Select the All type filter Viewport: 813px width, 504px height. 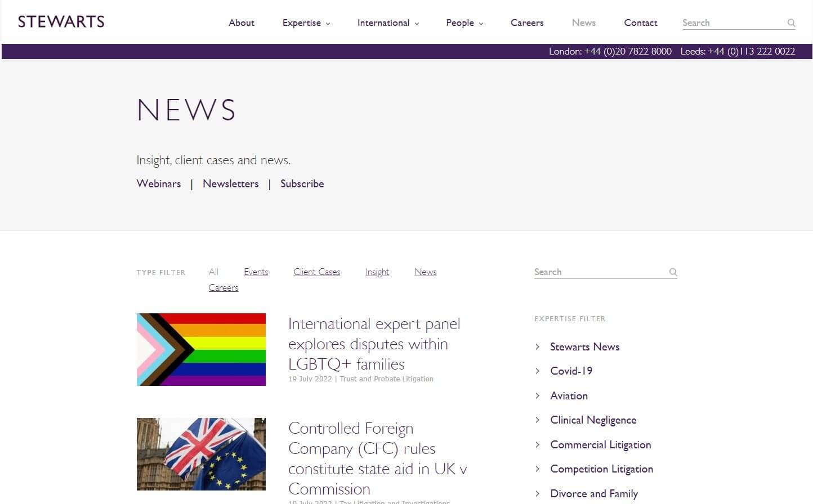pos(213,272)
